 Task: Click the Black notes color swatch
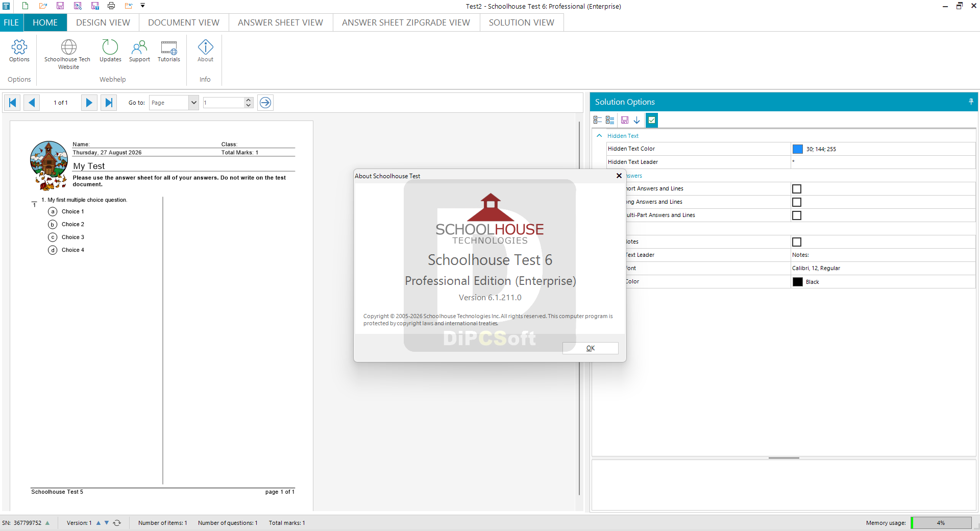tap(798, 282)
